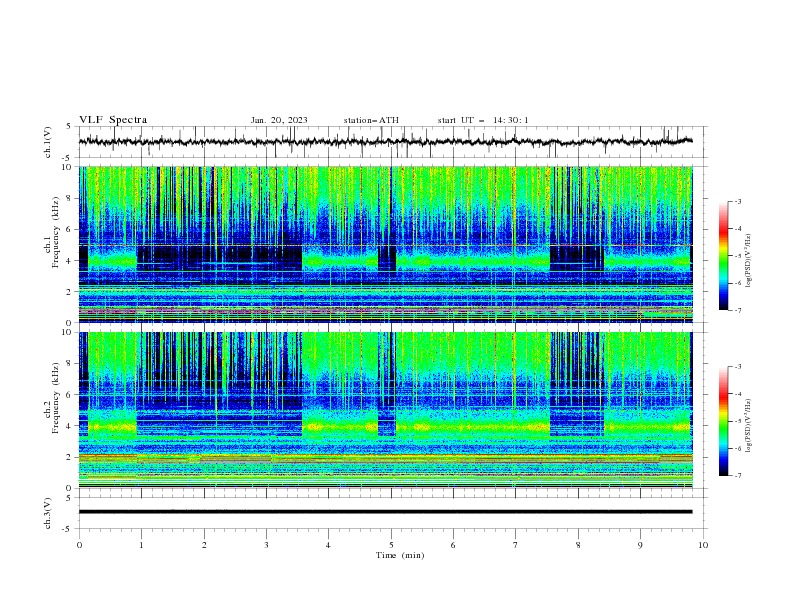
Task: Click the ch.1 'Frequency (kHz)' axis label
Action: click(56, 233)
